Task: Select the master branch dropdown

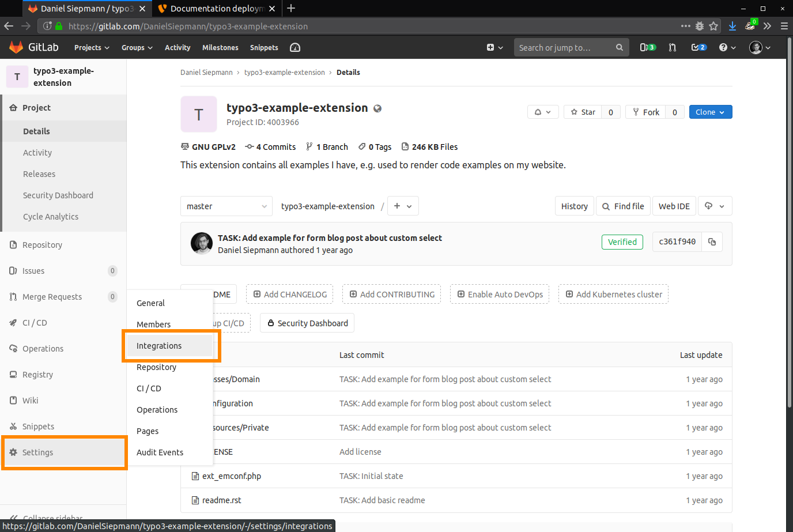Action: pyautogui.click(x=226, y=206)
